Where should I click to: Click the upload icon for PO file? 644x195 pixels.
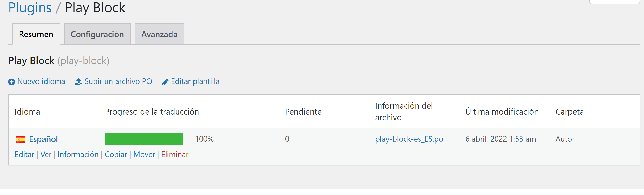[x=78, y=82]
